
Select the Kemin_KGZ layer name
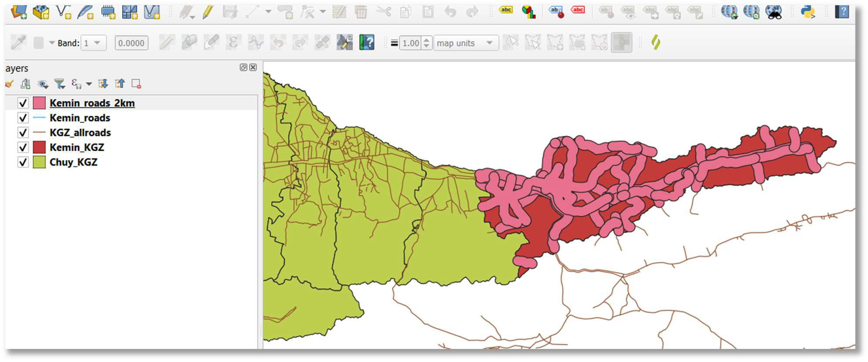coord(77,147)
